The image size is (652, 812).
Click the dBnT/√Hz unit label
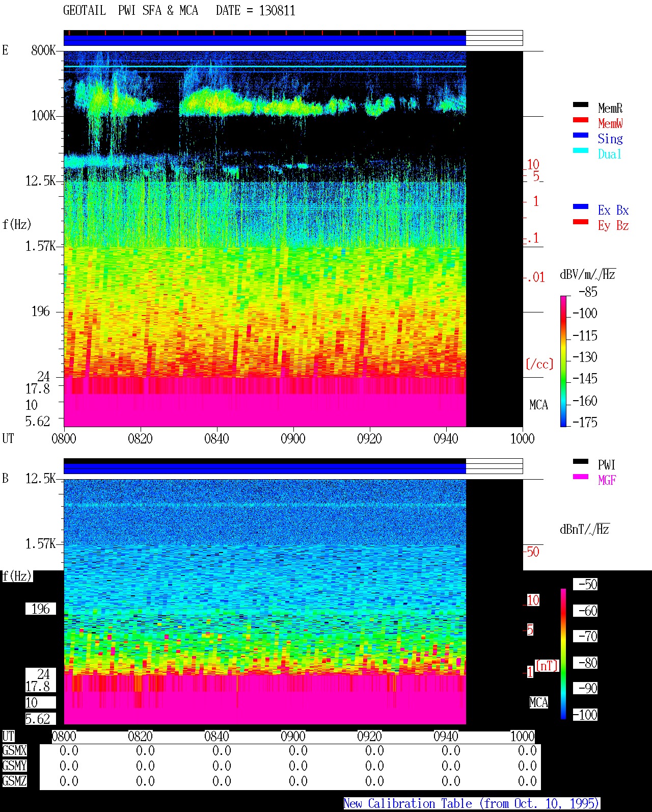(585, 529)
